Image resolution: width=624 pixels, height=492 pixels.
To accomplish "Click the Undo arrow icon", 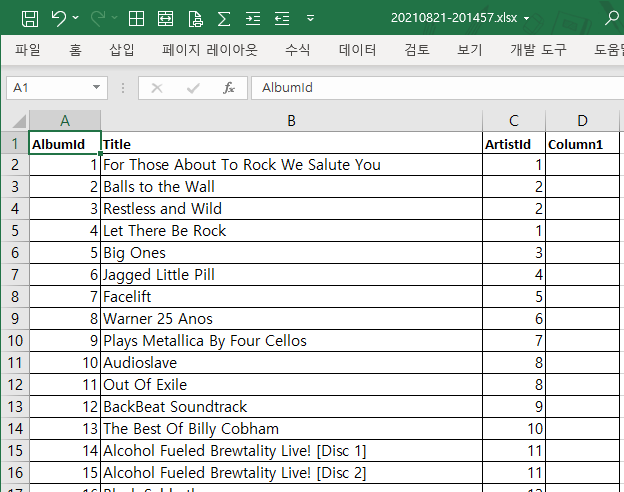I will tap(59, 18).
